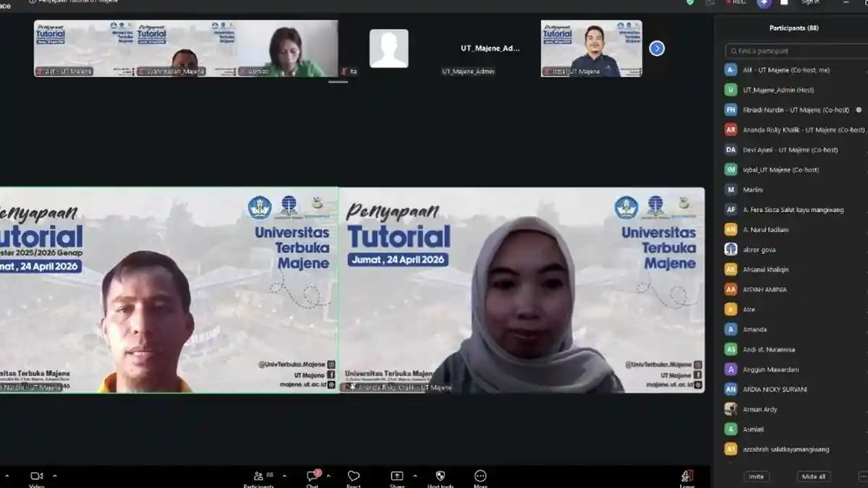
Task: Select the Iqbal_UT Majene video thumbnail
Action: click(x=591, y=48)
